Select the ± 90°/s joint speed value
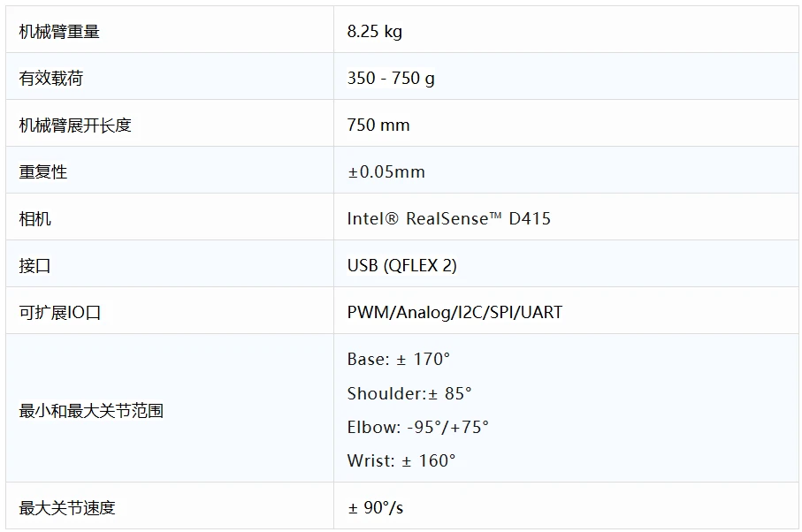The width and height of the screenshot is (802, 532). coord(376,508)
